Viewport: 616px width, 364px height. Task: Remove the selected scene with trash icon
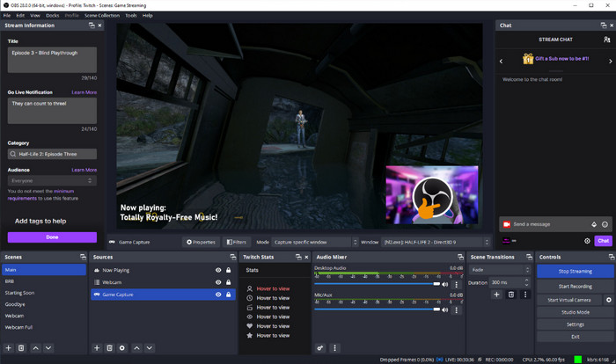[x=22, y=348]
